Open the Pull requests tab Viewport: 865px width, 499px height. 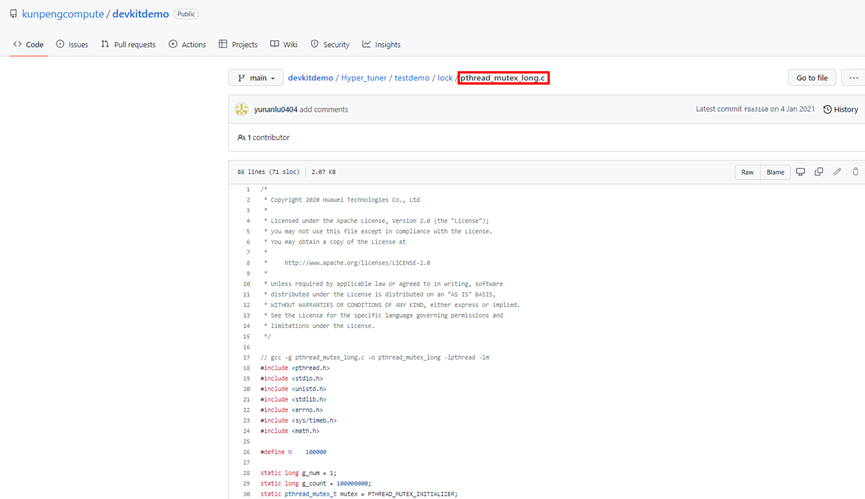pos(128,45)
